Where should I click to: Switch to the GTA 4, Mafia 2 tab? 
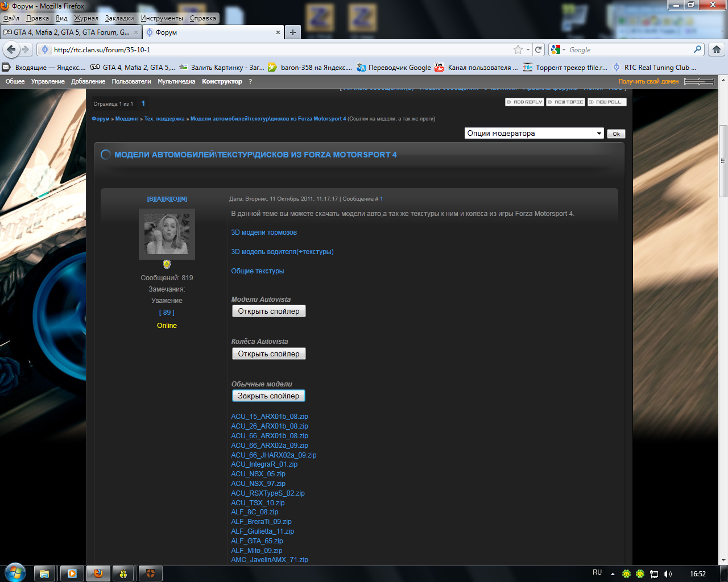[x=71, y=32]
